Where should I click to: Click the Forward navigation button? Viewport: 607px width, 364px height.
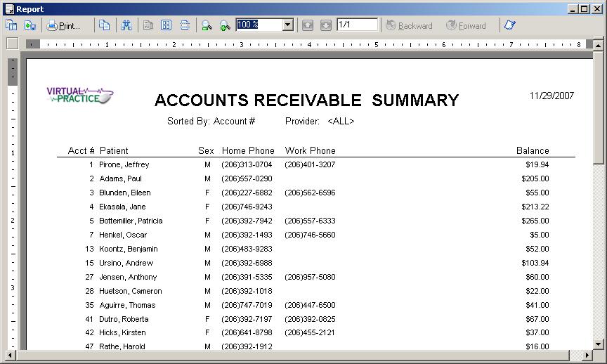click(x=466, y=25)
